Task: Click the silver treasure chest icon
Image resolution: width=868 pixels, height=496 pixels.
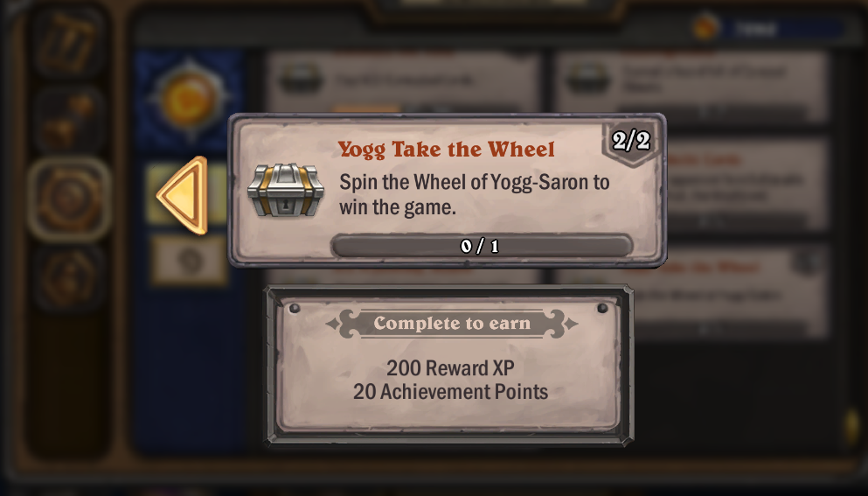Action: (285, 190)
